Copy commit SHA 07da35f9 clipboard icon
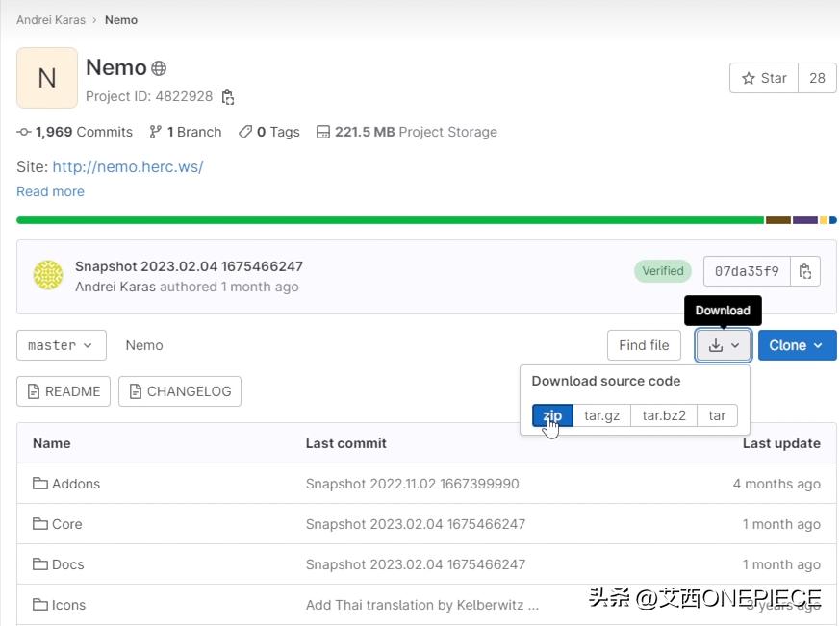The width and height of the screenshot is (840, 626). point(805,271)
